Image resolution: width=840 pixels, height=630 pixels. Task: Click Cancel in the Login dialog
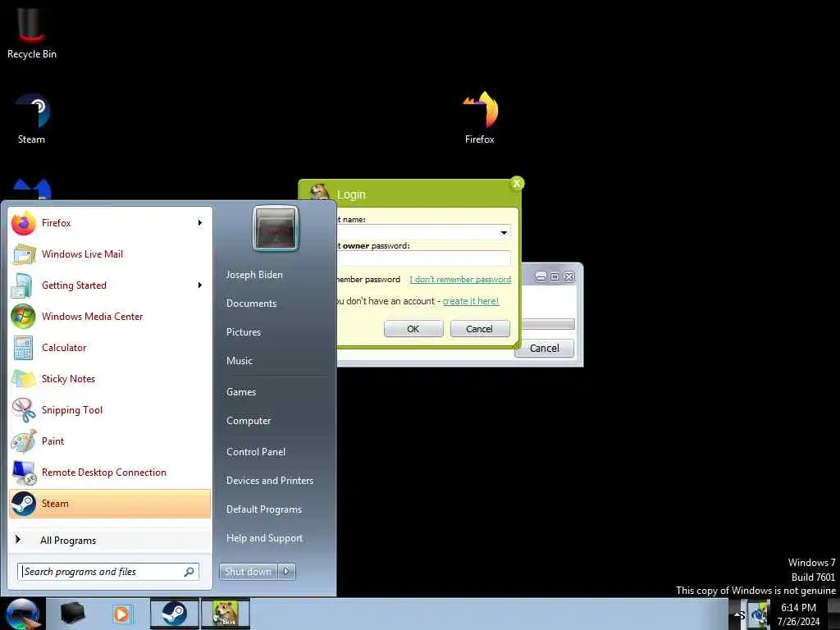(x=479, y=329)
